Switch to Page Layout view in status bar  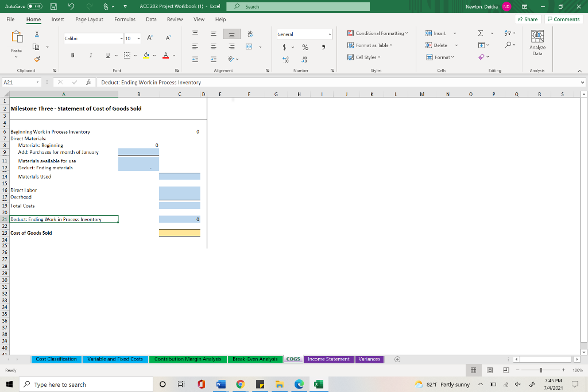(490, 370)
